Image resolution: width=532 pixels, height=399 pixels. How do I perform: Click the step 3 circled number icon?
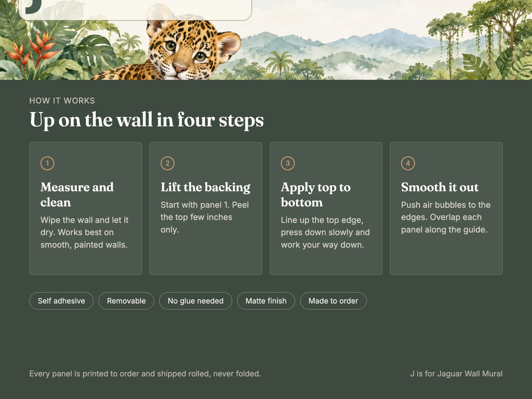pos(288,164)
